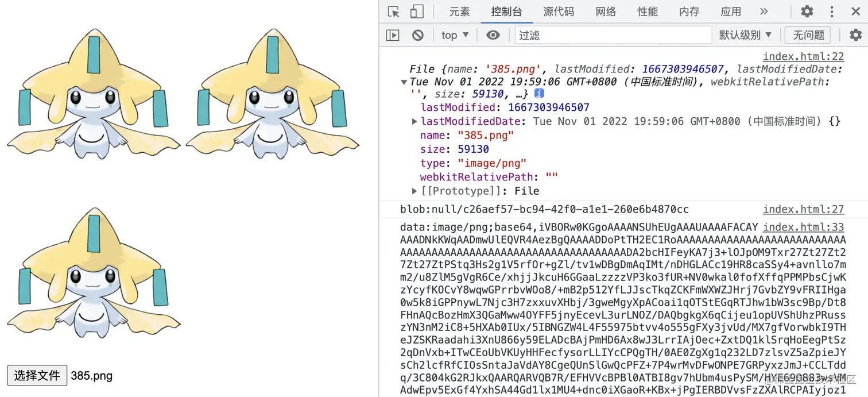Open source link index.html:27
The image size is (868, 397).
[803, 209]
